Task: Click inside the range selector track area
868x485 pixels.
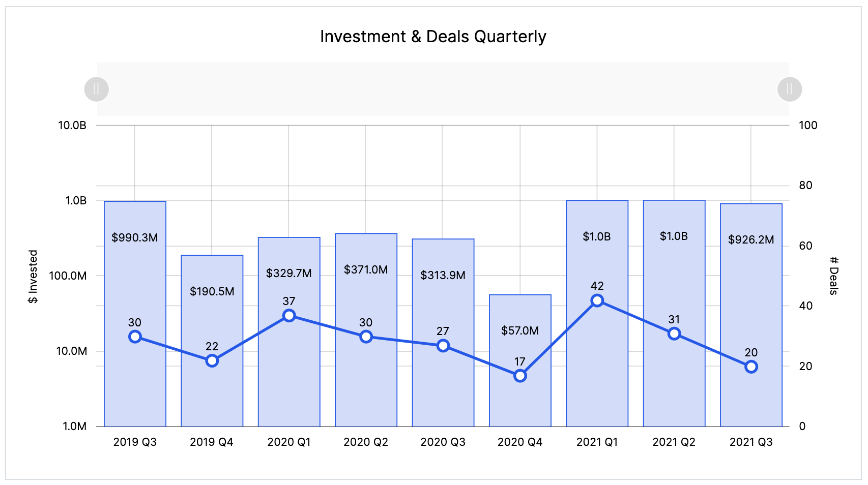Action: pos(443,88)
